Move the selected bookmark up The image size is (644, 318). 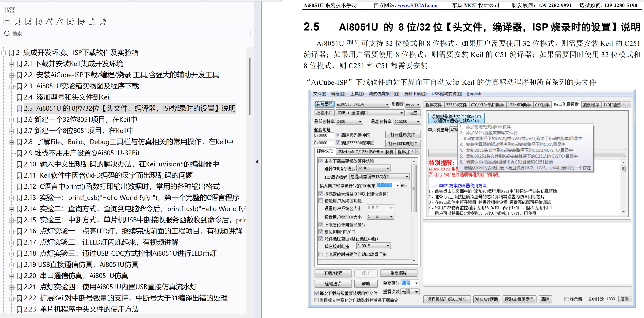(71, 21)
